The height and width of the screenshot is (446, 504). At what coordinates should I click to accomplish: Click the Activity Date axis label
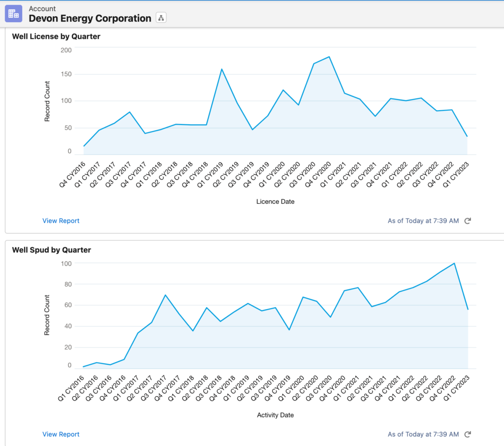pyautogui.click(x=275, y=415)
